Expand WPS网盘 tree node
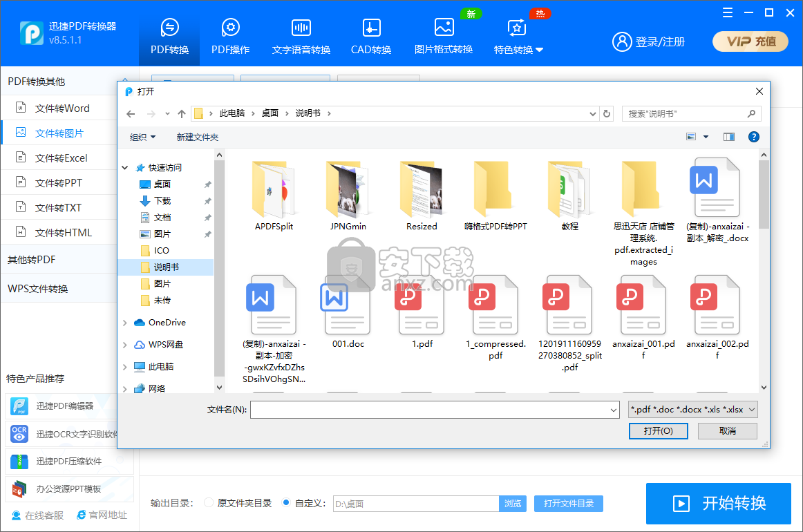The height and width of the screenshot is (532, 803). click(125, 345)
